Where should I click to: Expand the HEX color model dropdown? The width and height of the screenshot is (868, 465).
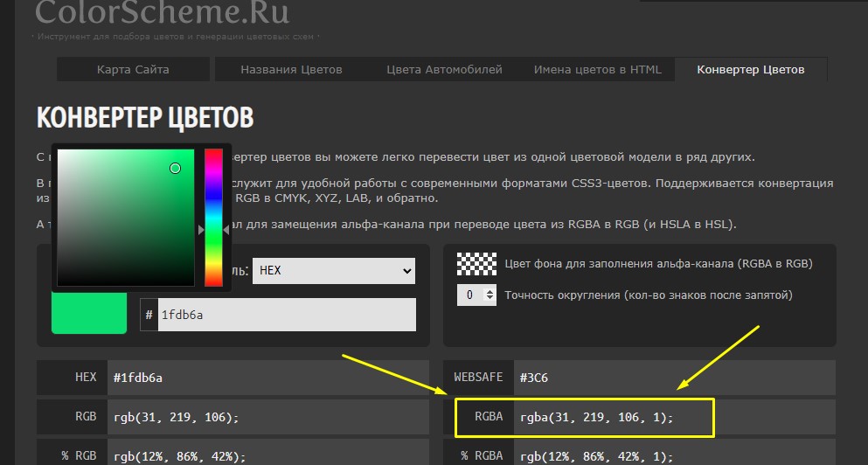(334, 271)
